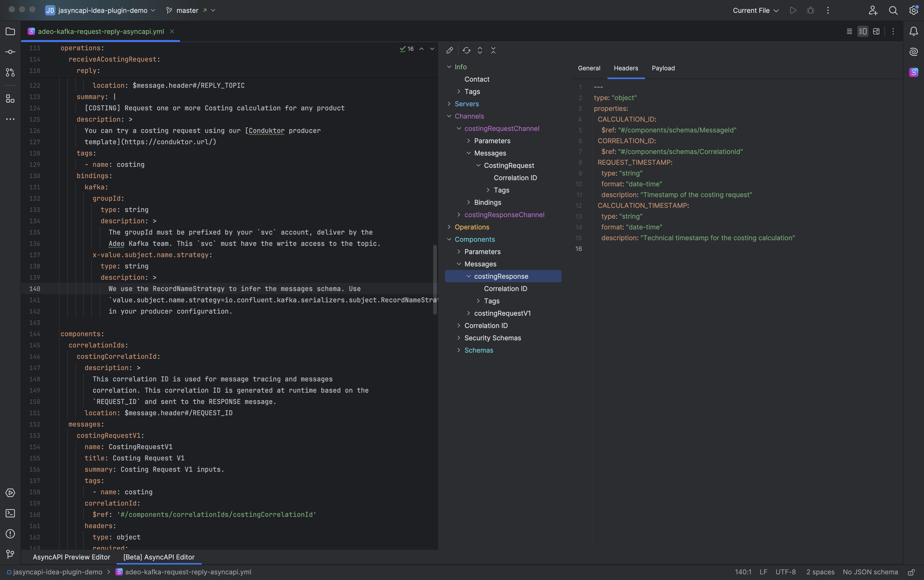Screen dimensions: 924x580
Task: Open the Pull Requests sidebar icon
Action: (x=10, y=72)
